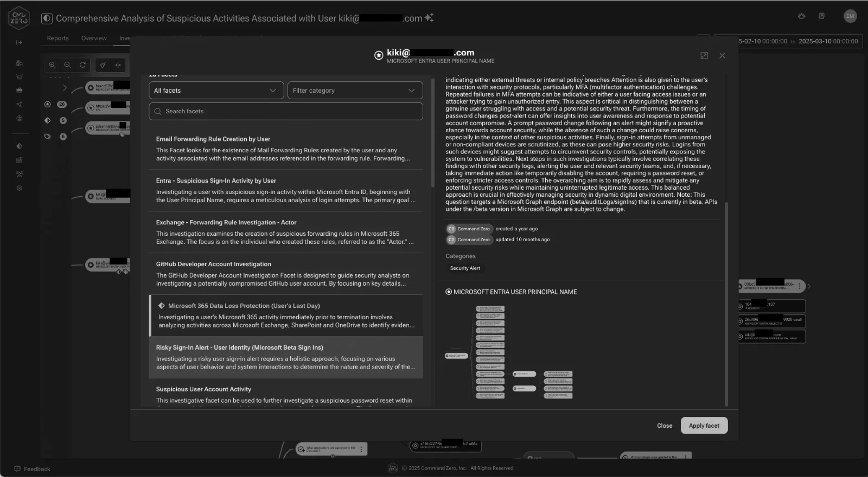Click the Command Zero hexagon logo
Screen dimensions: 868x477
pos(19,18)
